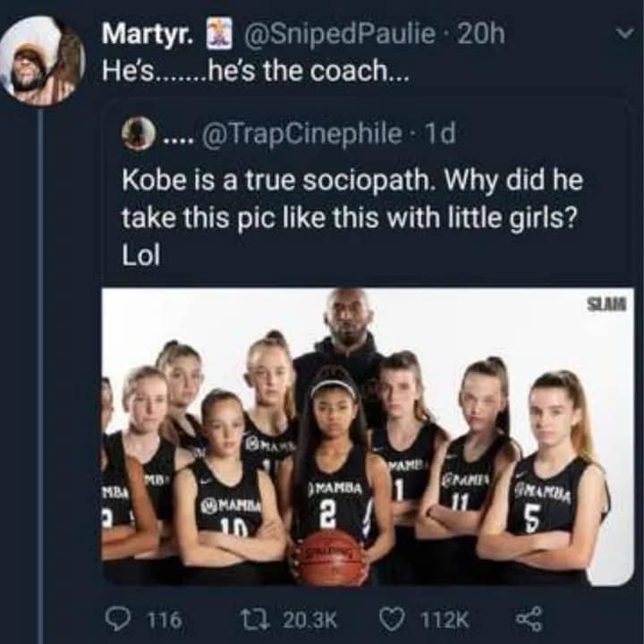The height and width of the screenshot is (644, 644).
Task: View the 116 replies count
Action: (163, 619)
